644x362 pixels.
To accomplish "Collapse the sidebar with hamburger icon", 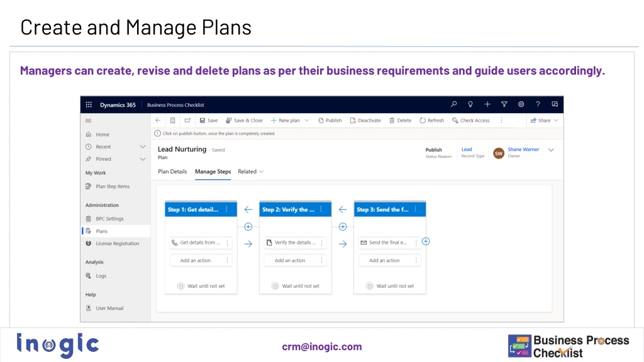I will pos(88,121).
